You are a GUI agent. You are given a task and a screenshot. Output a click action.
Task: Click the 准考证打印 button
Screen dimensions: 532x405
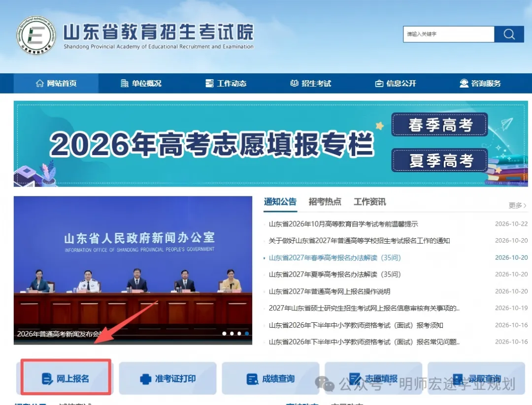click(167, 378)
